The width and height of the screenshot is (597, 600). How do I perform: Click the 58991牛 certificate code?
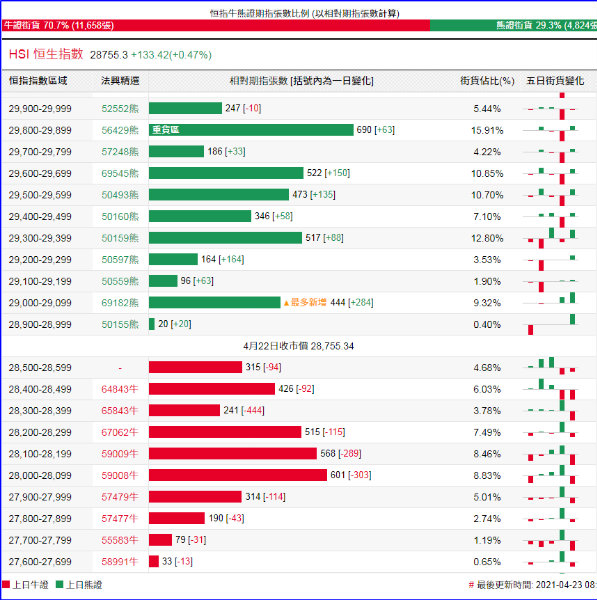click(119, 562)
